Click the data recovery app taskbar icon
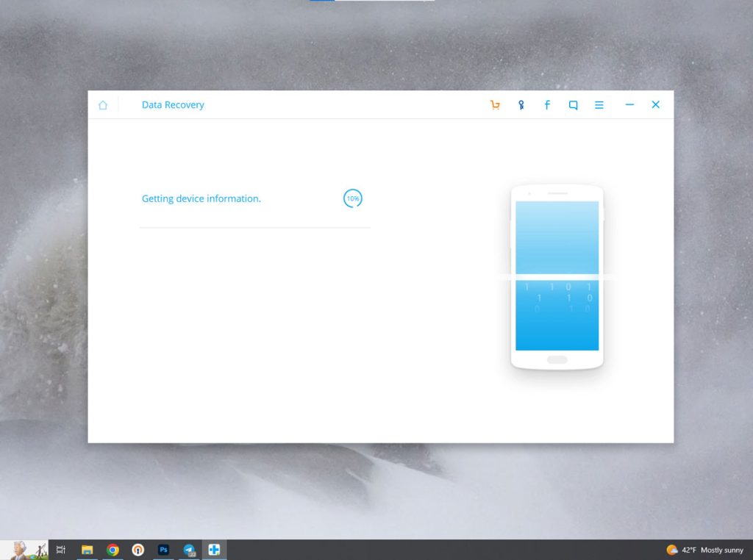 pyautogui.click(x=214, y=550)
